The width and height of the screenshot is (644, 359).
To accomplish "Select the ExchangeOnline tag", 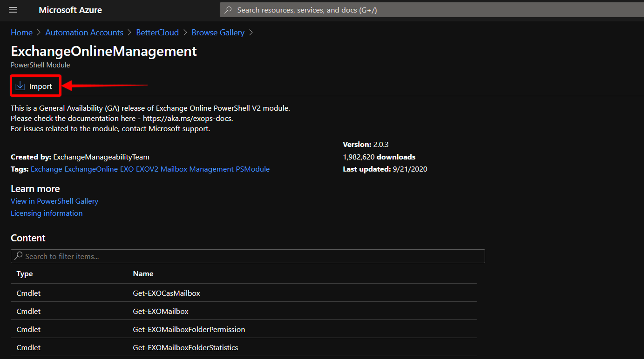I will [91, 169].
